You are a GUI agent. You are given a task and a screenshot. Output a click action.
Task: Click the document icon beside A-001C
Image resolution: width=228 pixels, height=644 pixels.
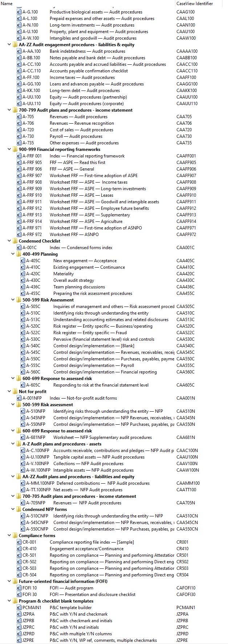pyautogui.click(x=19, y=248)
